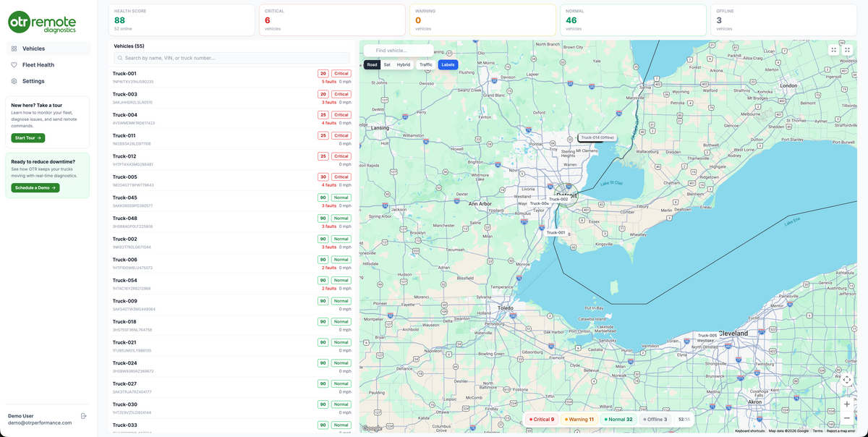Select the Truck-005 row in vehicle list
Screen dimensions: 868x437
pos(231,181)
